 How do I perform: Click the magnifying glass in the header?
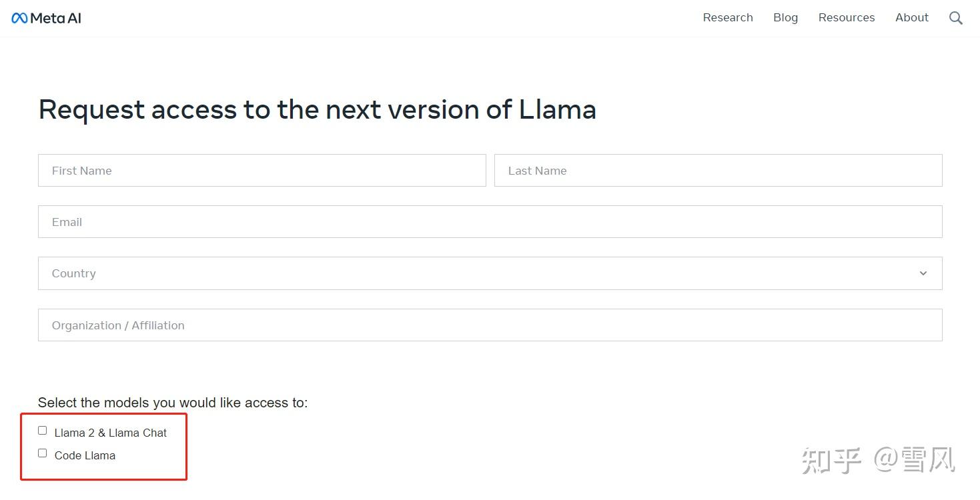(x=956, y=18)
